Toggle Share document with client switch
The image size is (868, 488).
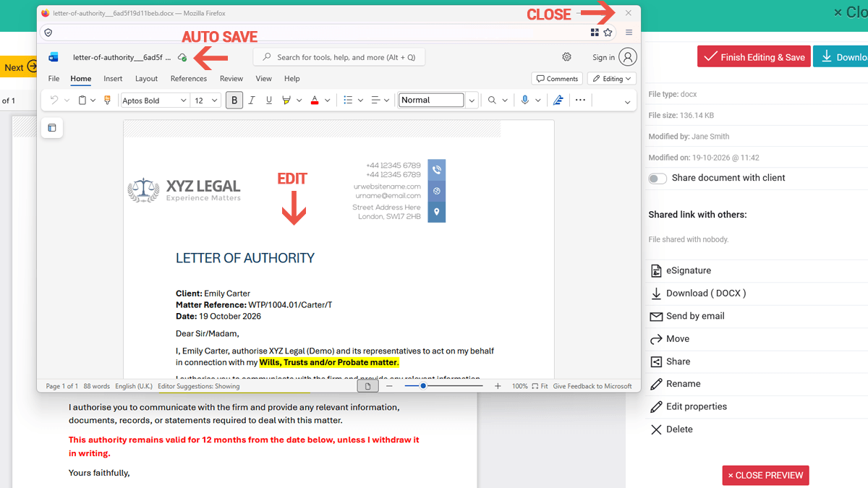658,178
